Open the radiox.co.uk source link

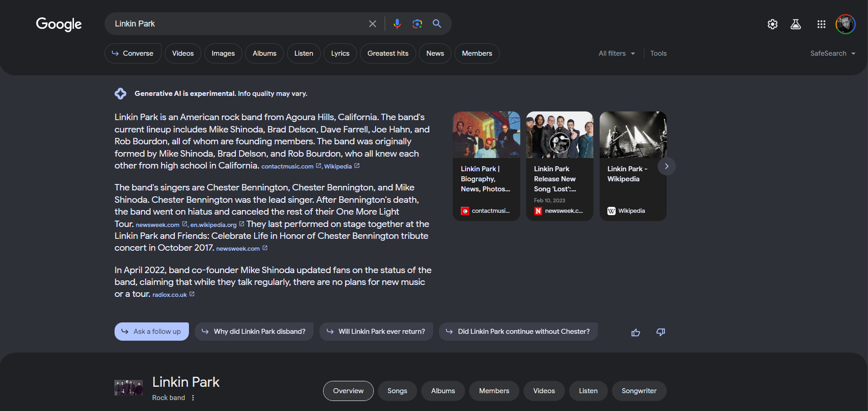[x=170, y=295]
